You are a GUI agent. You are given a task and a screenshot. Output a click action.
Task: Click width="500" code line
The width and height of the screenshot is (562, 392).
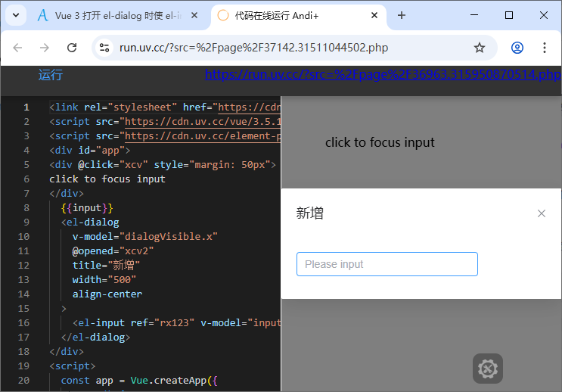tap(104, 279)
